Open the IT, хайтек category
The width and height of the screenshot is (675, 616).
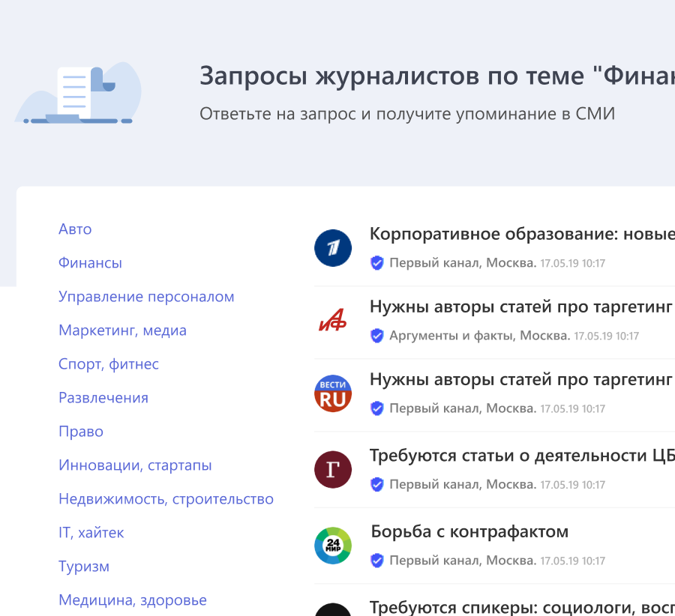coord(91,533)
